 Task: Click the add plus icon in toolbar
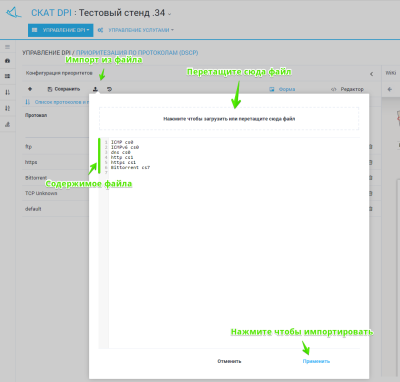pos(30,89)
